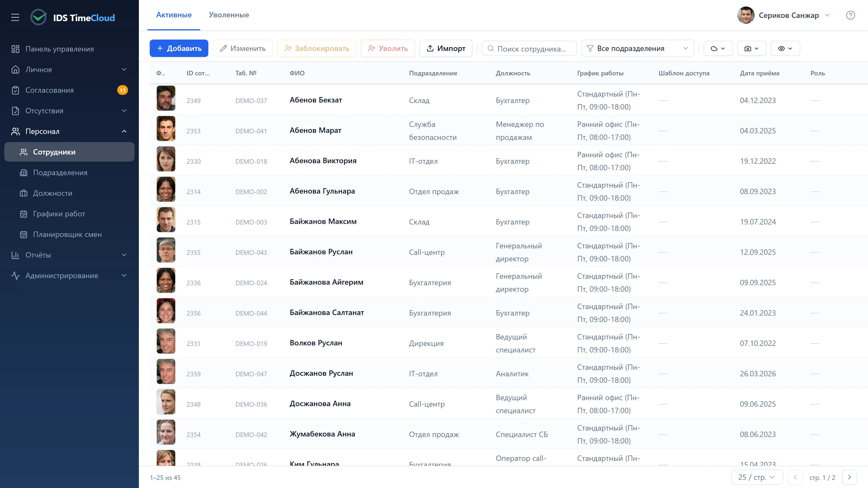Open Графики работ in sidebar
This screenshot has height=488, width=868.
(69, 214)
